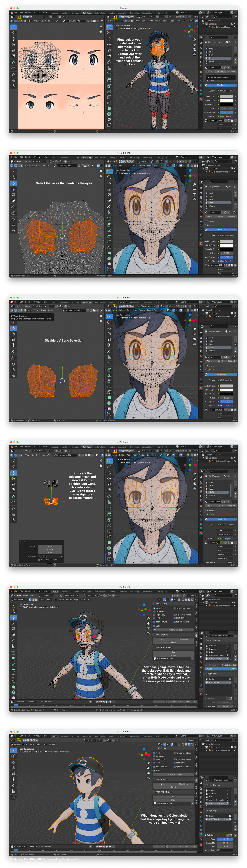Screenshot 5: select Half Closed shape key
Screen dimensions: 247x868
tap(218, 682)
